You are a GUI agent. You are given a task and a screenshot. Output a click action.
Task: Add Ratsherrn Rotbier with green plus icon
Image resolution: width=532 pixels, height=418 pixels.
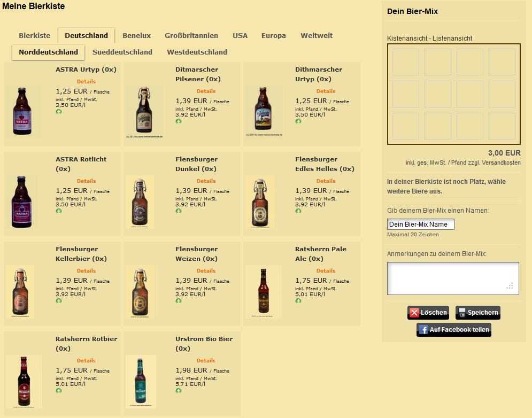point(59,391)
